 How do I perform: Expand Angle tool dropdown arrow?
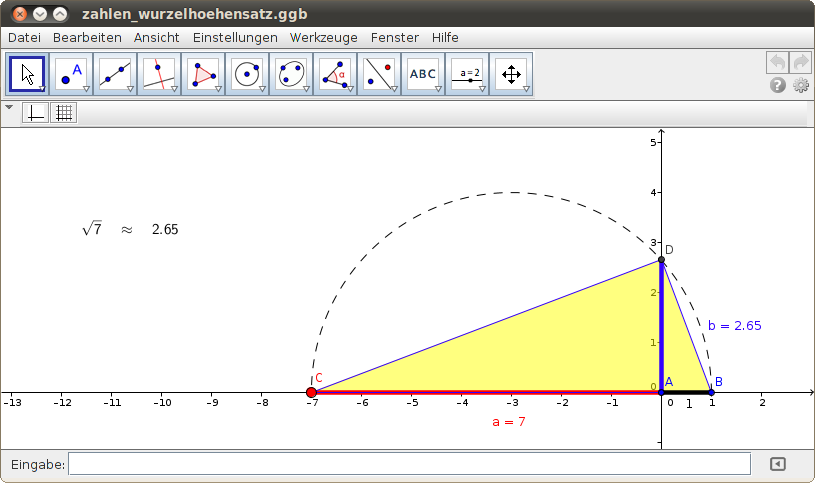point(350,89)
